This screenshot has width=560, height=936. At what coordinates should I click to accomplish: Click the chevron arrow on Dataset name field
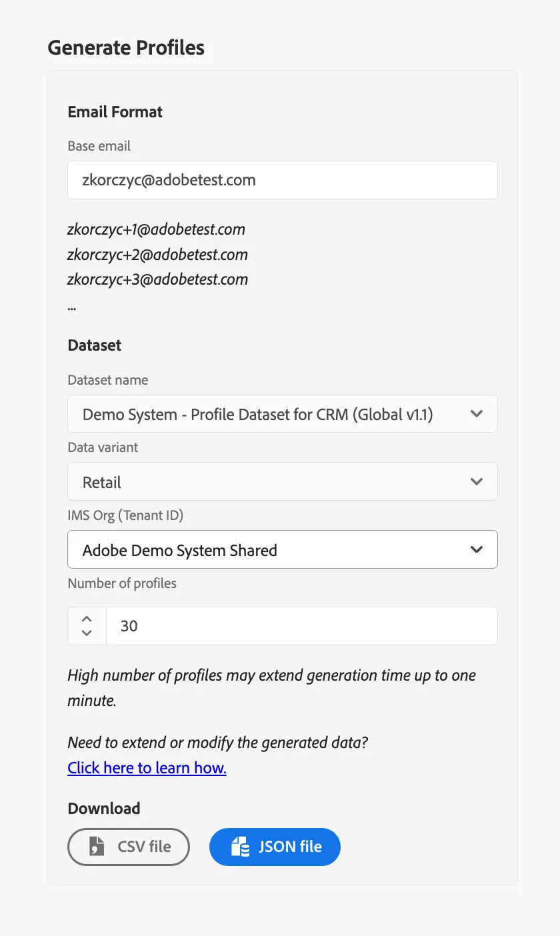click(477, 414)
